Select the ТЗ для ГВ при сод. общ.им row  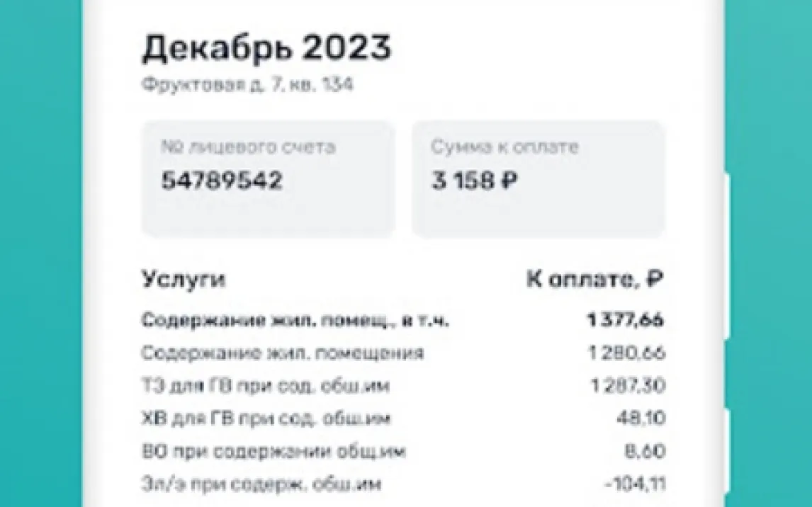click(x=266, y=386)
